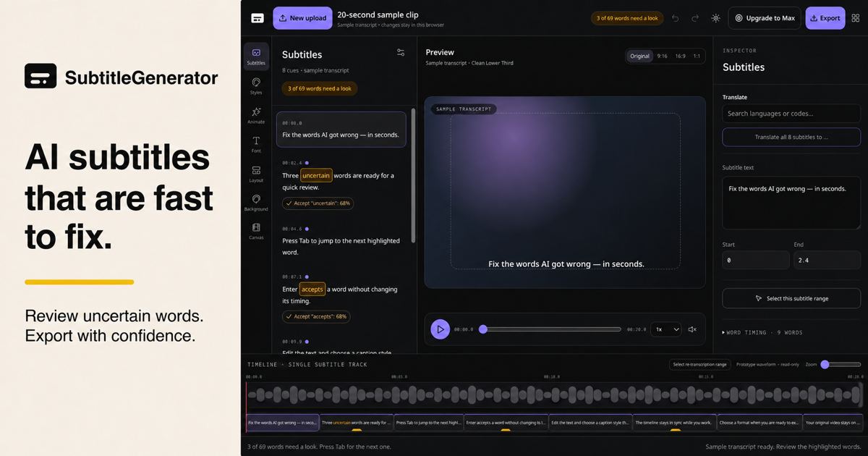
Task: Click timeline clip 'Enter accepts a word without changing'
Action: (506, 423)
